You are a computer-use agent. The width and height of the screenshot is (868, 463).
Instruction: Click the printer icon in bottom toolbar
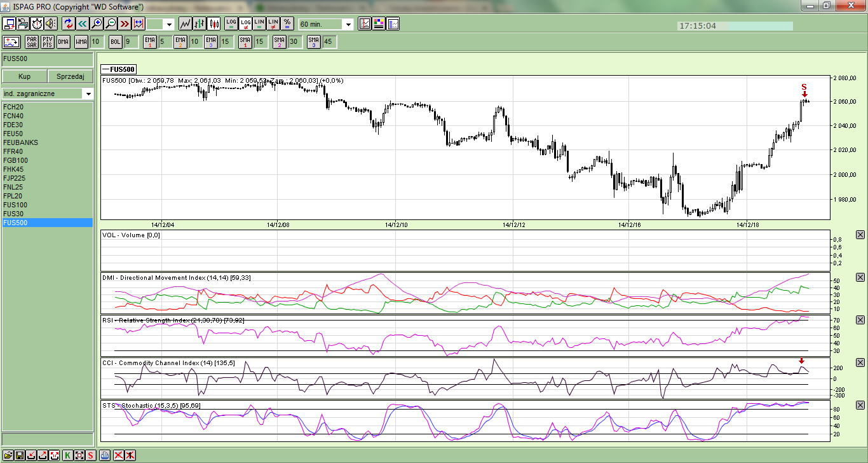pyautogui.click(x=105, y=455)
